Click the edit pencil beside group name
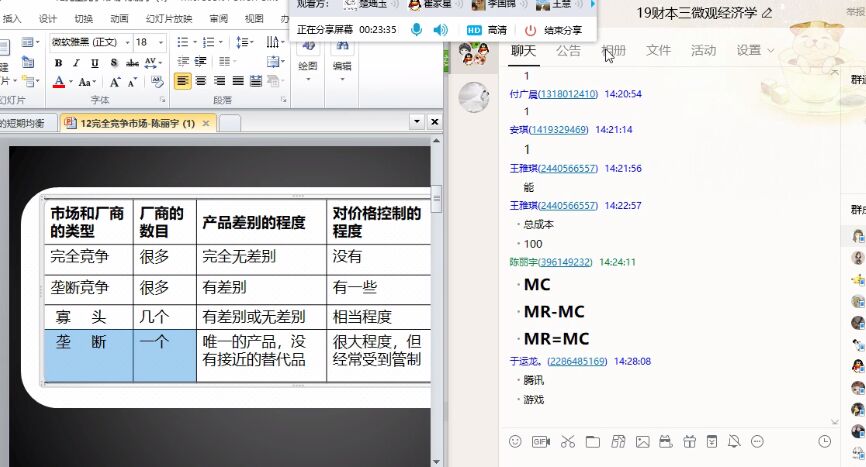 click(767, 13)
